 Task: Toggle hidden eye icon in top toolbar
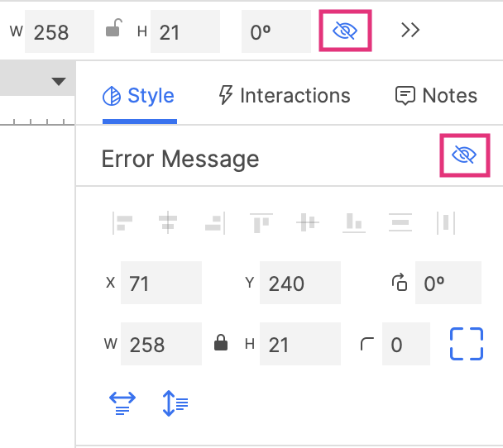pyautogui.click(x=344, y=31)
